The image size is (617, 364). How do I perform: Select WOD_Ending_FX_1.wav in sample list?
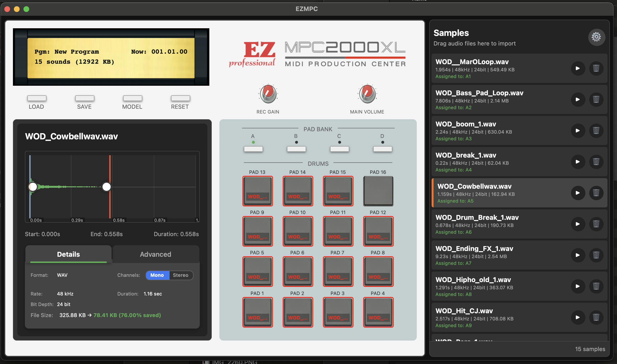(519, 255)
